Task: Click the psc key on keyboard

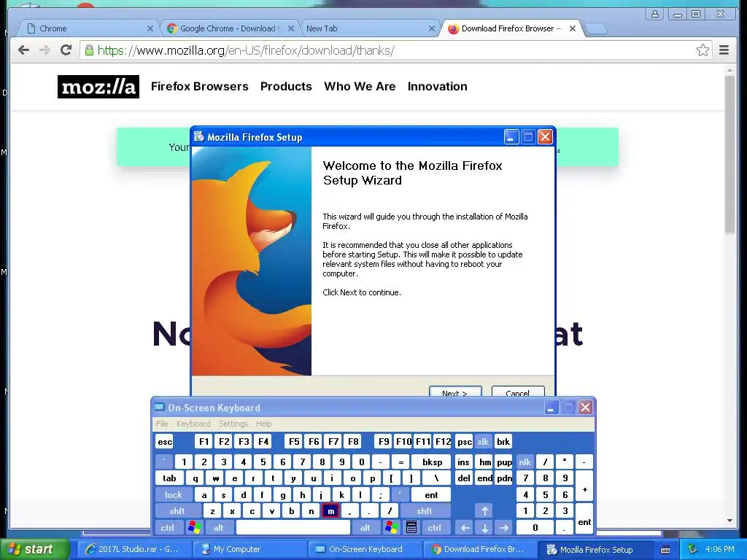Action: tap(465, 442)
